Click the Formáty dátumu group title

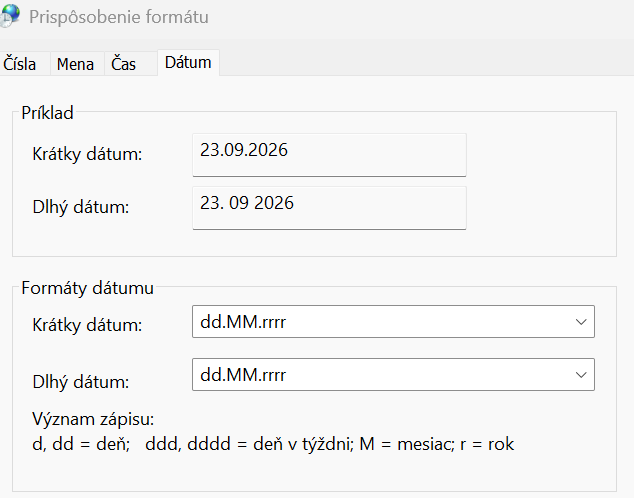[x=88, y=288]
